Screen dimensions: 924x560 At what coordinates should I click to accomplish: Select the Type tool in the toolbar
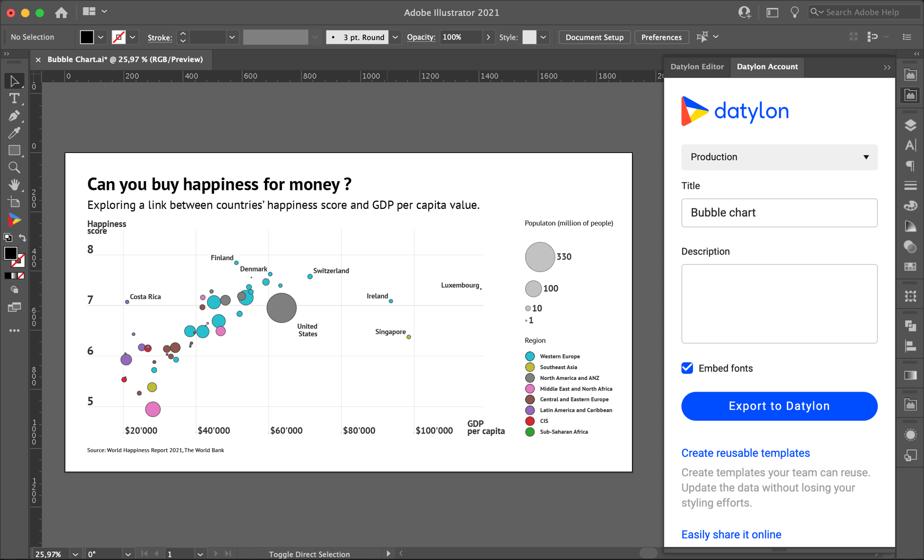pos(14,99)
